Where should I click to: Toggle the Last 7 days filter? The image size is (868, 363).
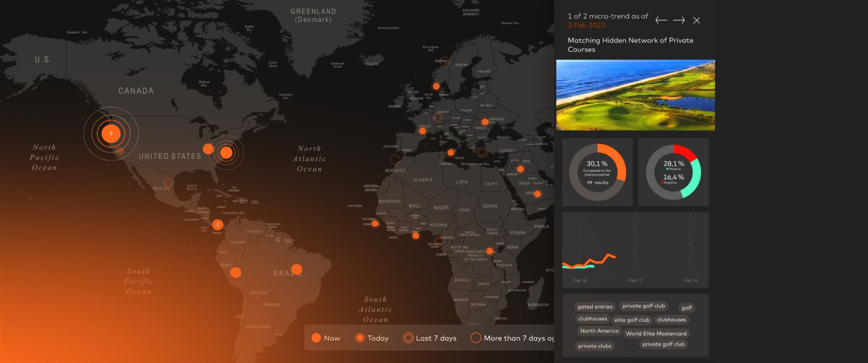430,338
